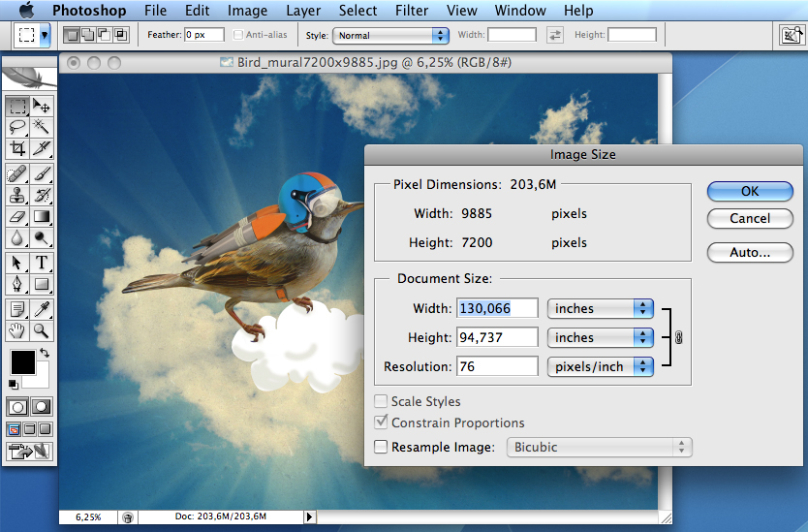The height and width of the screenshot is (532, 808).
Task: Select the Move tool
Action: (x=42, y=106)
